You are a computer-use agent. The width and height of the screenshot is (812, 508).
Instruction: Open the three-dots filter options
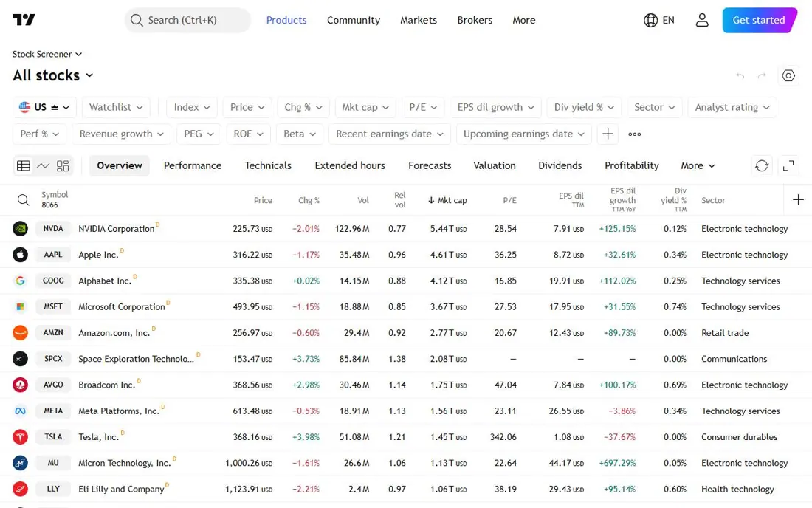[x=634, y=134]
